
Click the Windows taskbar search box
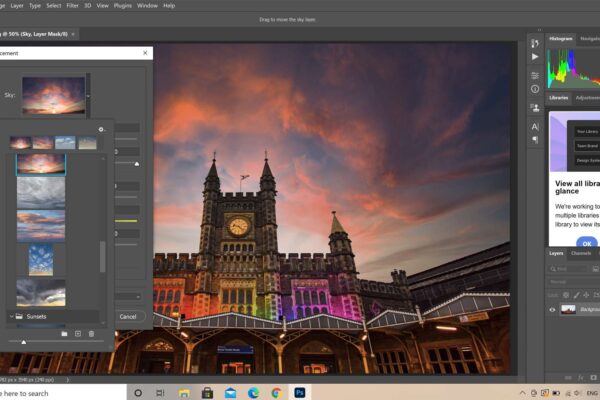(63, 393)
